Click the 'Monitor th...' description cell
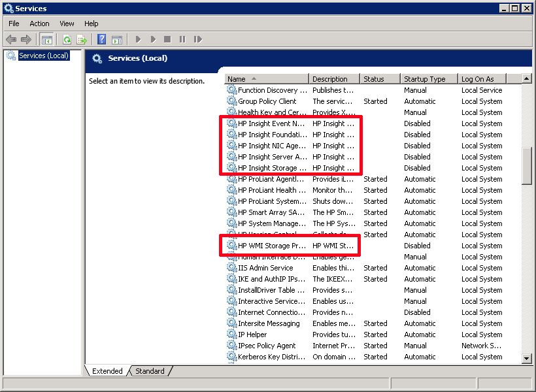536x392 pixels. tap(332, 190)
